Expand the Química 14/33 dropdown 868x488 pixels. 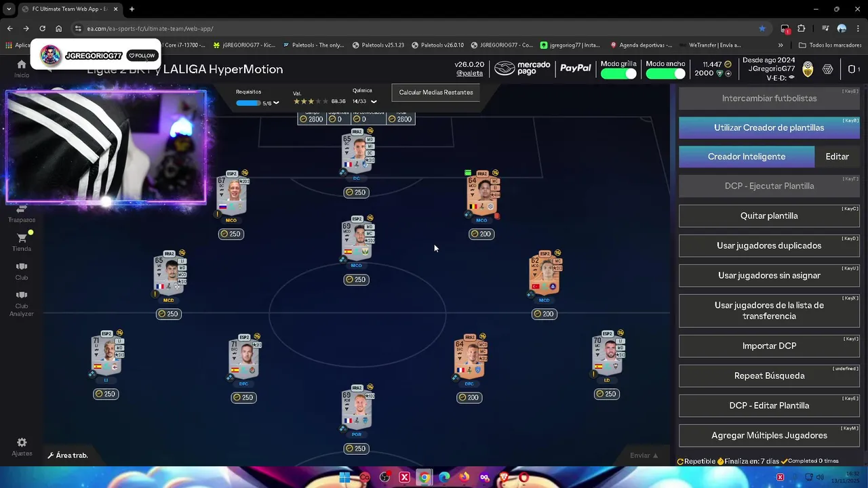(x=374, y=102)
